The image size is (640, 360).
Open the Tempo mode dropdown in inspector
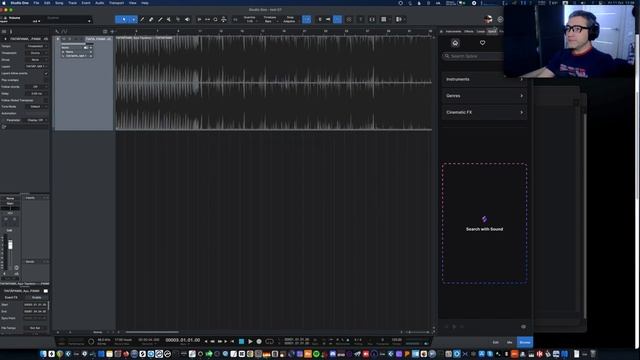[36, 46]
